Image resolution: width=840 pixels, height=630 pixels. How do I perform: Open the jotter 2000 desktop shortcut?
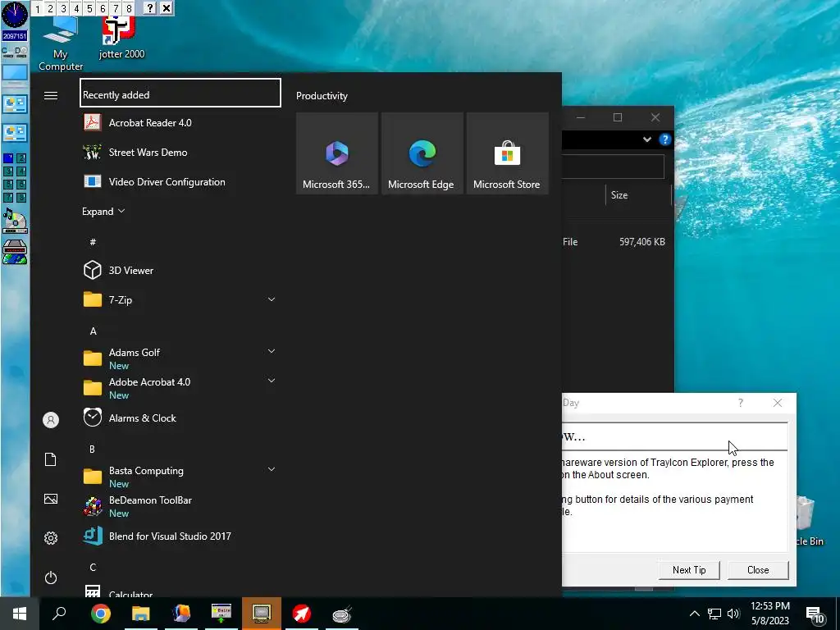click(121, 38)
